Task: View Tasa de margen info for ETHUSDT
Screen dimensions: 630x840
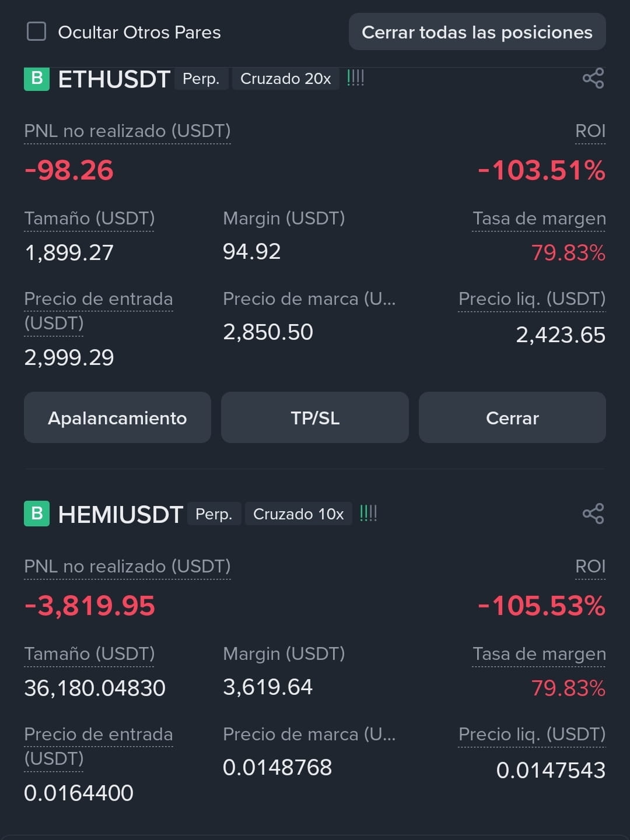Action: tap(539, 219)
